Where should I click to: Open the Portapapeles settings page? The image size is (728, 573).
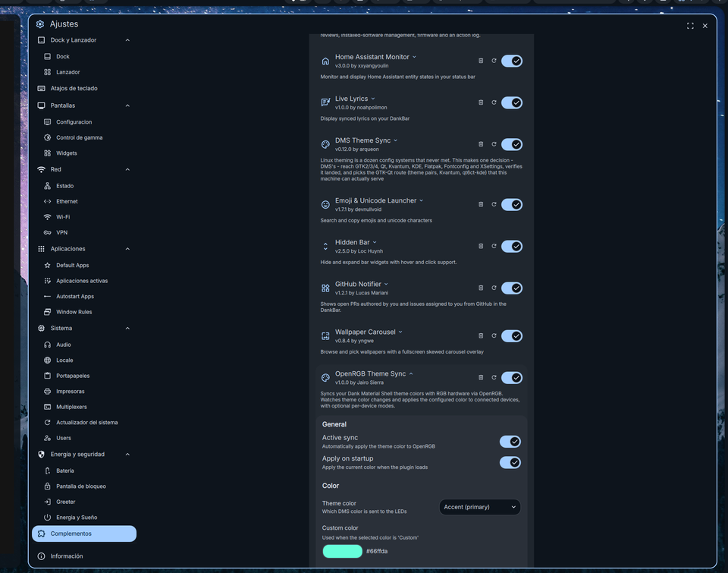click(x=84, y=376)
